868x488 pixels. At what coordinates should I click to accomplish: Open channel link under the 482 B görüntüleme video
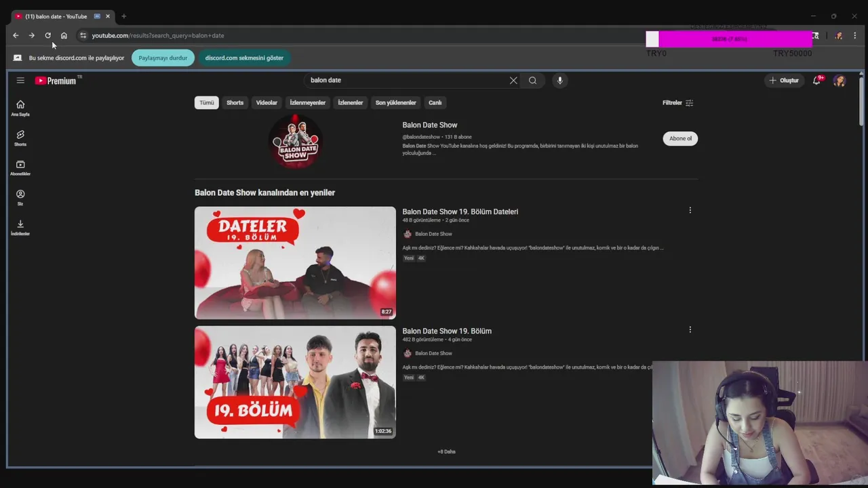click(433, 353)
